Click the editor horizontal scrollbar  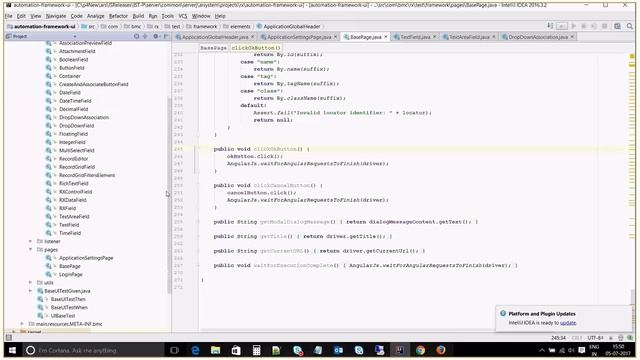pos(347,329)
